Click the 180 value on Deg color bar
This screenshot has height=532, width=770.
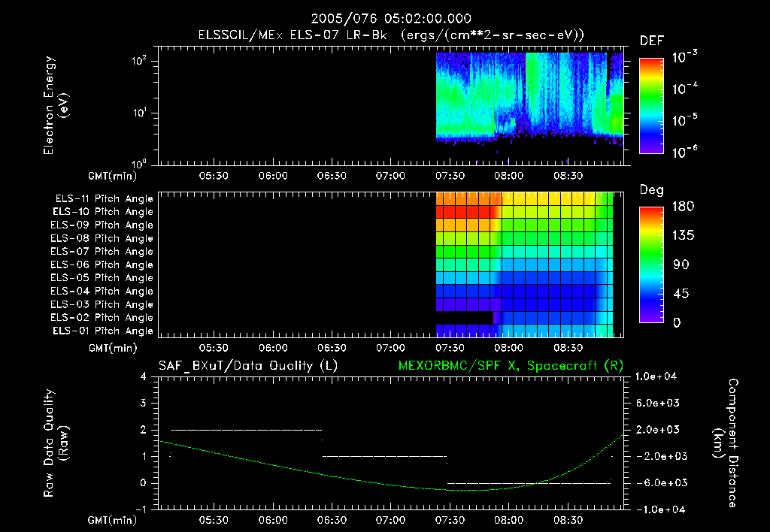[x=683, y=207]
